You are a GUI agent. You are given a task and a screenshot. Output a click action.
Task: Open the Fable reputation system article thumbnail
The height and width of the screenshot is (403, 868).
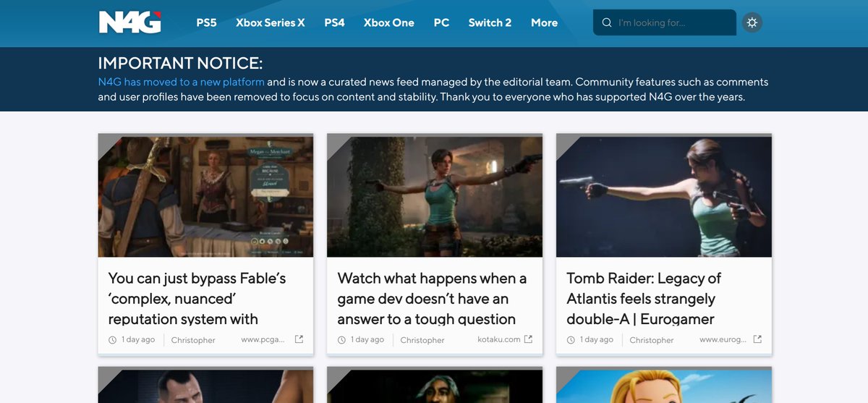[206, 195]
